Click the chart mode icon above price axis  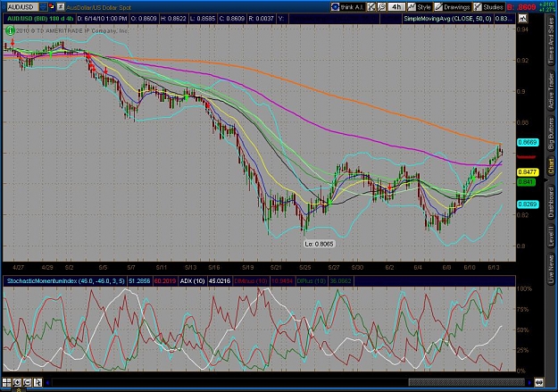pos(522,19)
